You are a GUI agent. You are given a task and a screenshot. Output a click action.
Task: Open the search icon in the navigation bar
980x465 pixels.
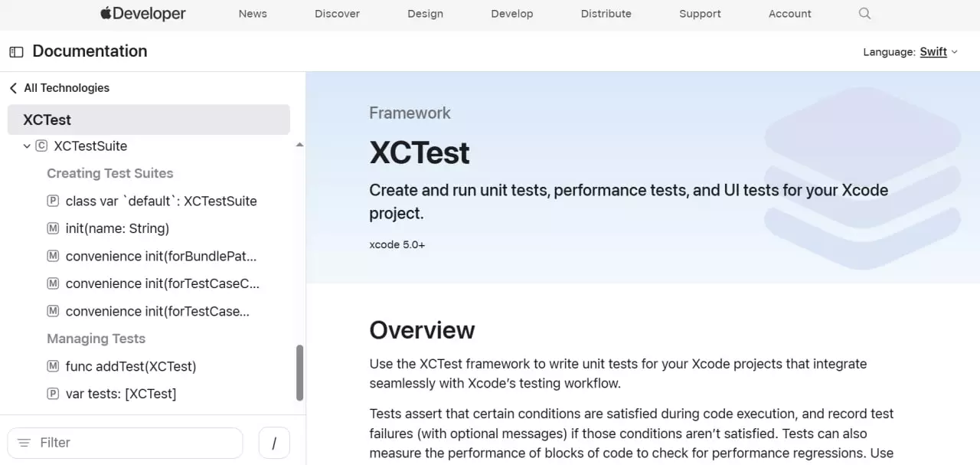(x=864, y=14)
